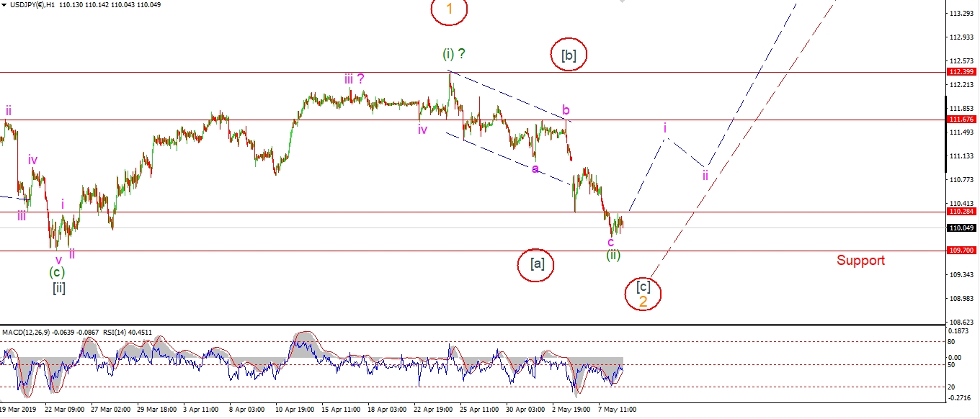Screen dimensions: 980x419
Task: Click the 110.773 price axis value
Action: (x=961, y=180)
